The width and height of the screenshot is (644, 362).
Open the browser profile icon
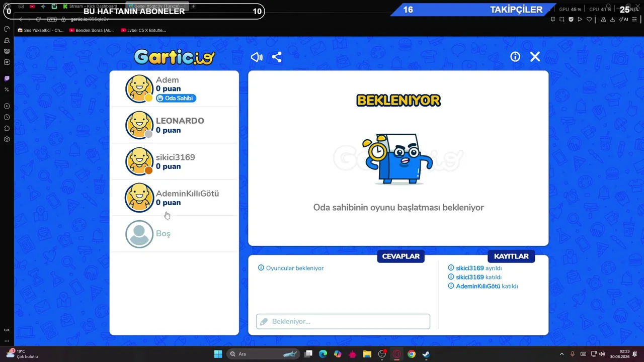click(603, 19)
